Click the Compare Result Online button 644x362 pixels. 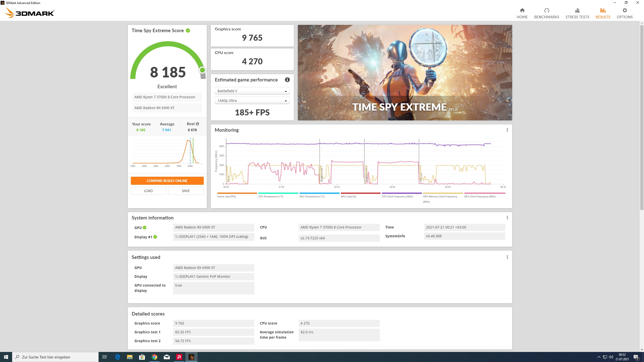167,181
